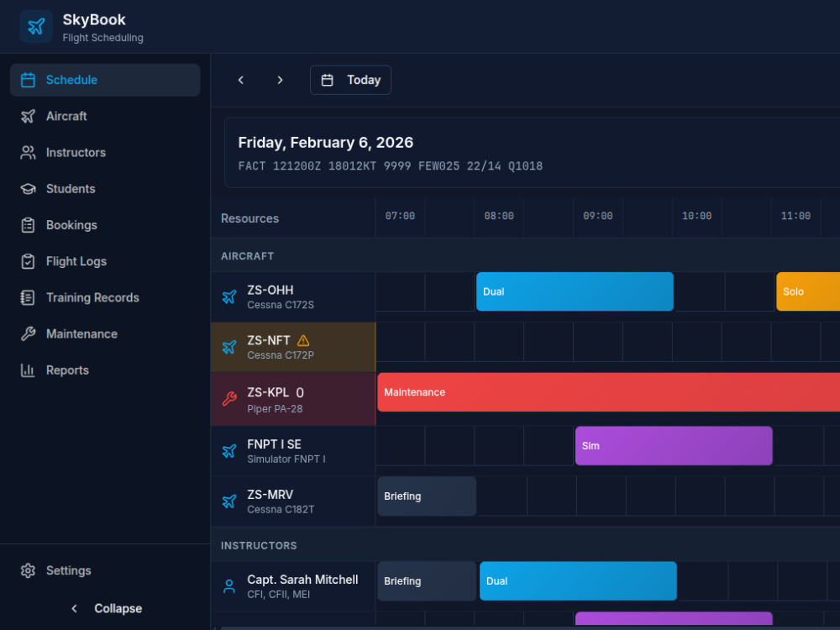Screen dimensions: 840x630
Task: Navigate to Training Records
Action: pyautogui.click(x=105, y=298)
